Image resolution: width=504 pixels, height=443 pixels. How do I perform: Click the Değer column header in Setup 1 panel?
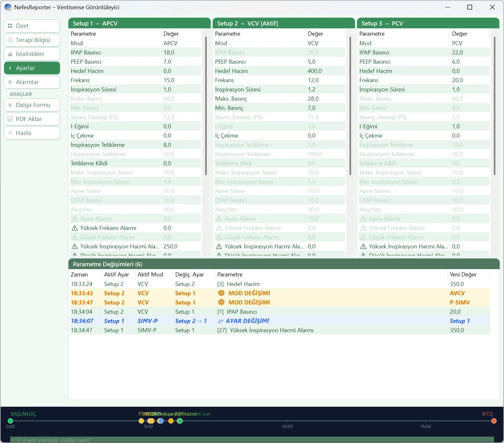pos(181,34)
